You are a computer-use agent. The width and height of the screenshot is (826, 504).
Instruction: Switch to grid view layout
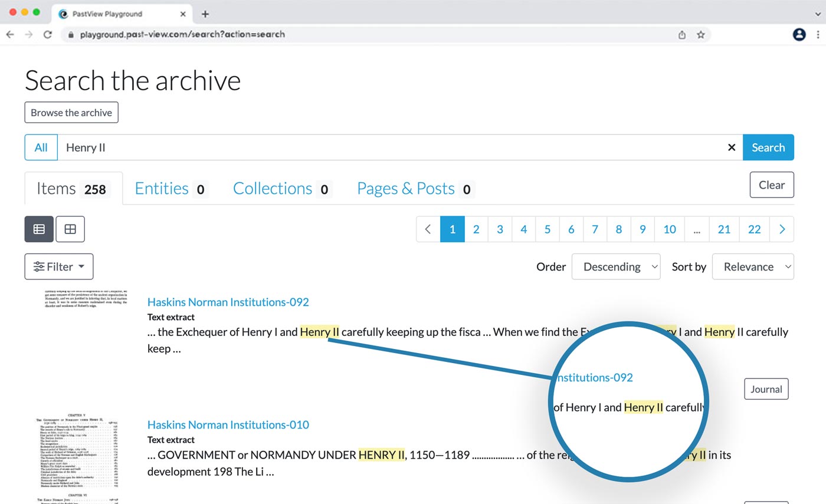coord(70,229)
